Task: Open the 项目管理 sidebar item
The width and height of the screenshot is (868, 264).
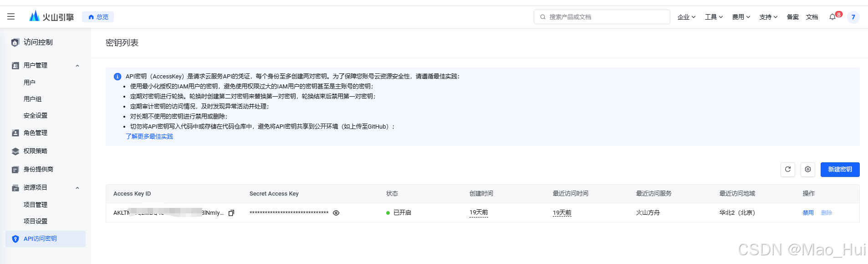Action: (x=36, y=205)
